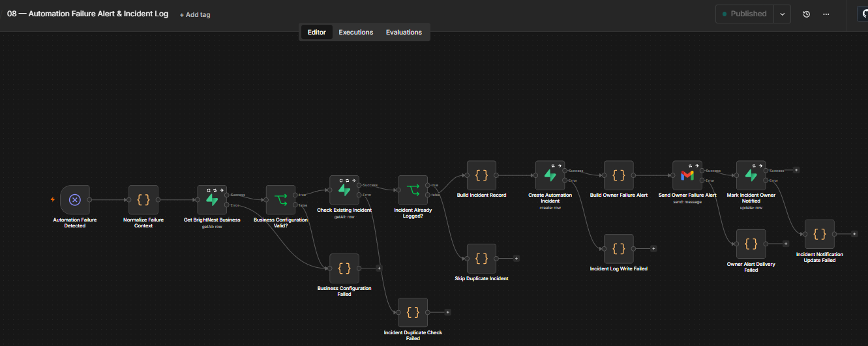This screenshot has width=868, height=346.
Task: Select the Business Configuration Valid? IF node
Action: [280, 200]
